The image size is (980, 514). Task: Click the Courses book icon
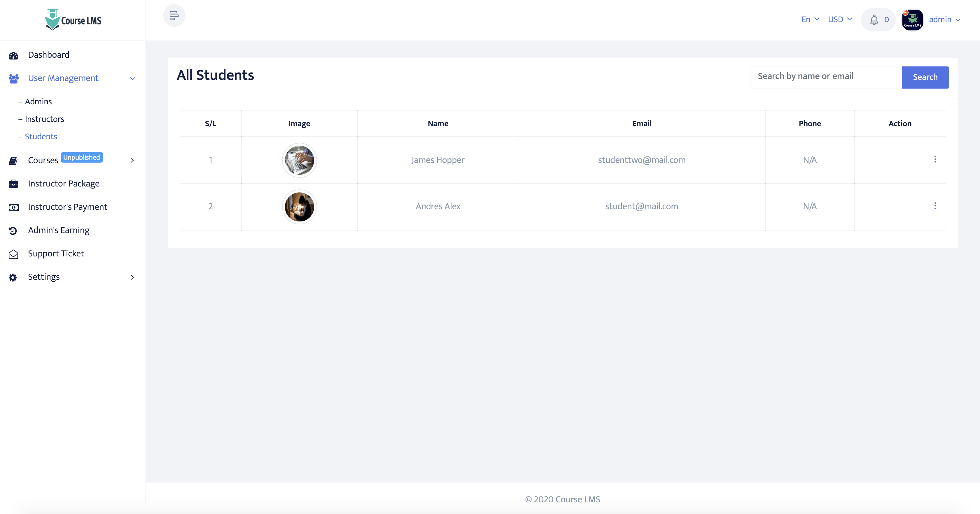(13, 161)
